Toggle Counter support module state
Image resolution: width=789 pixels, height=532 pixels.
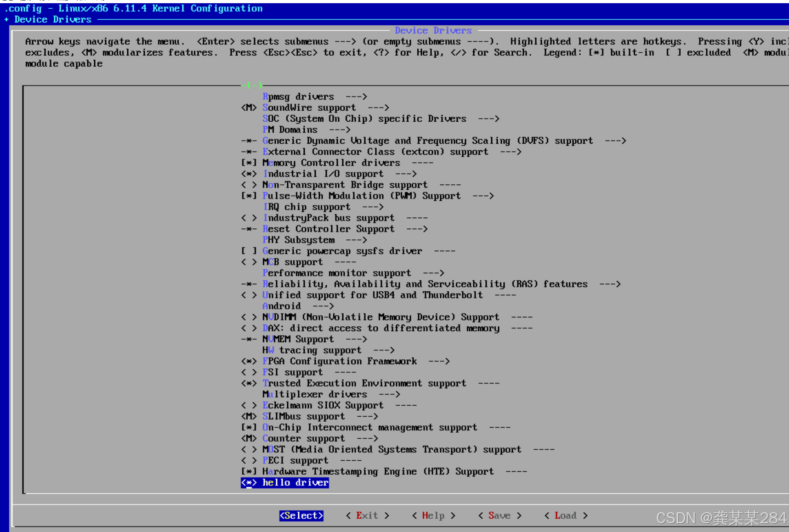[x=249, y=438]
